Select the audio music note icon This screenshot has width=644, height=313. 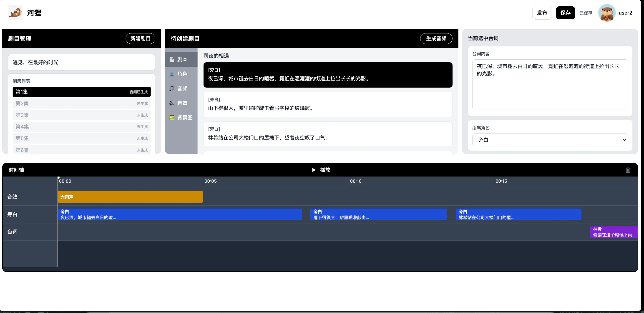172,88
